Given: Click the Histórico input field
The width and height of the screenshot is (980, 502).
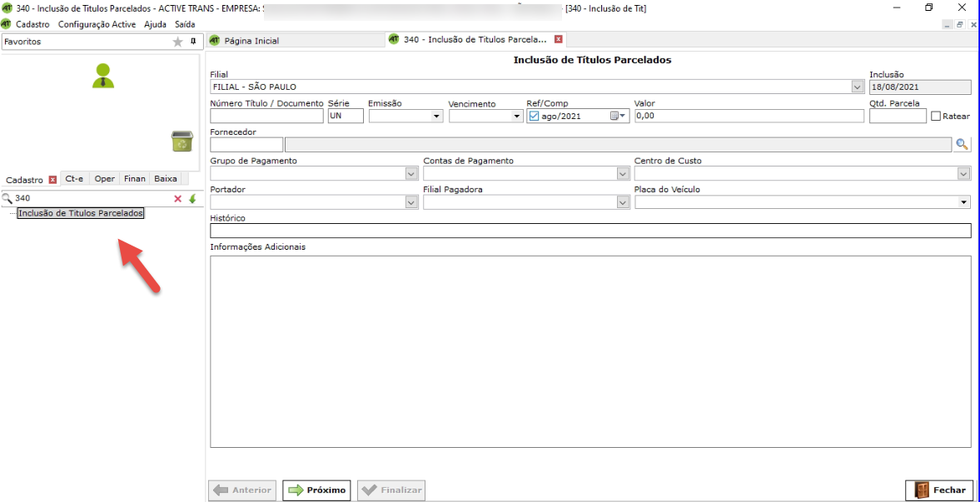Looking at the screenshot, I should point(590,231).
